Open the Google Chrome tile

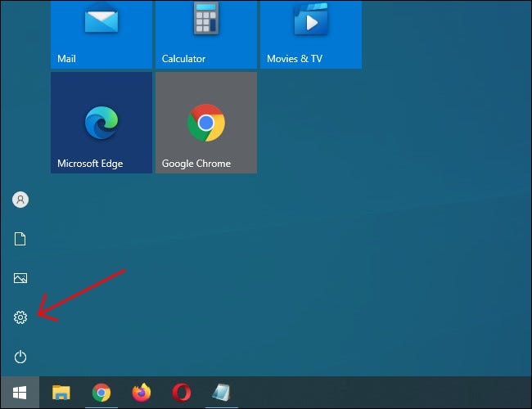coord(206,123)
